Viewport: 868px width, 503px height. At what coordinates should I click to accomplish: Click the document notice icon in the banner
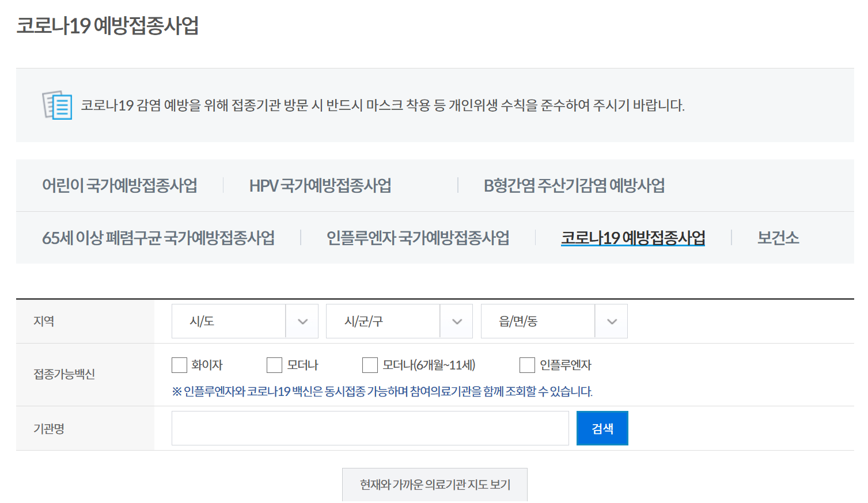tap(56, 105)
